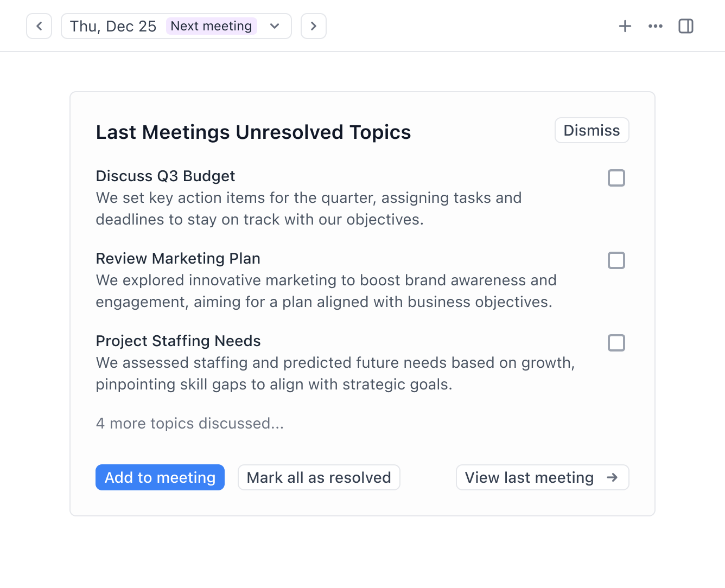This screenshot has height=588, width=725.
Task: Select the date label Thu, Dec 25
Action: pyautogui.click(x=111, y=25)
